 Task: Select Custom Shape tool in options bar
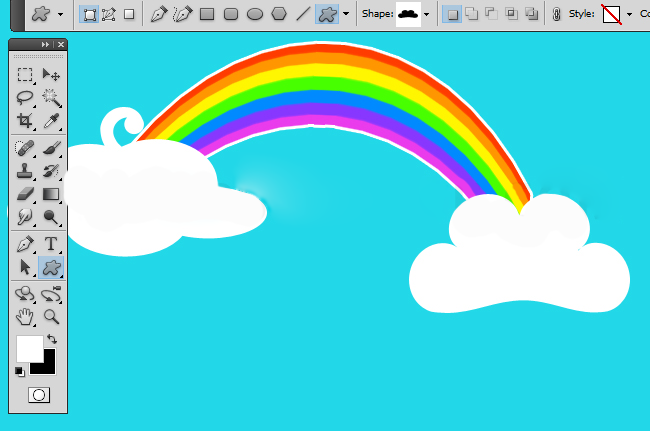(x=327, y=15)
